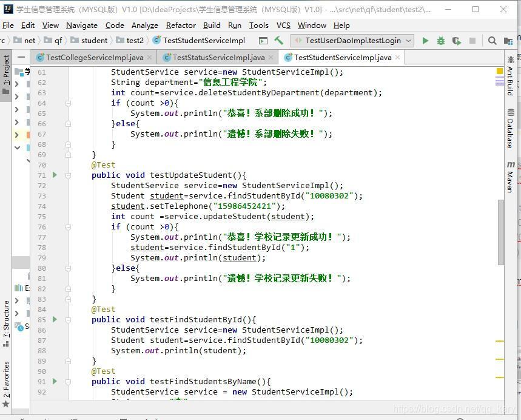Click the editor vertical scrollbar thumb

tap(501, 232)
